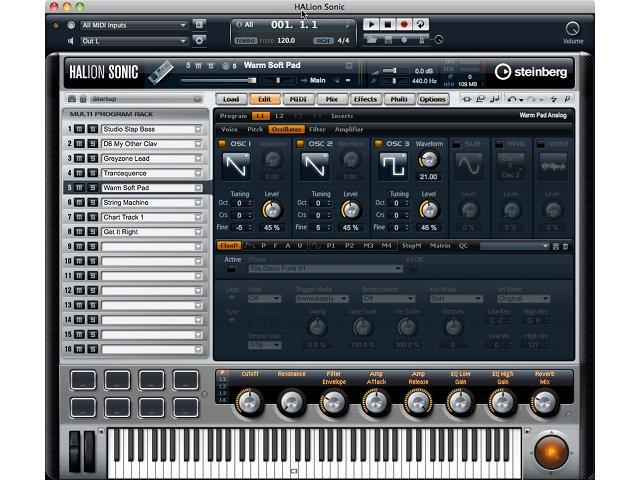Click the note-symbol toolbar icon
640x480 pixels.
pyautogui.click(x=495, y=99)
